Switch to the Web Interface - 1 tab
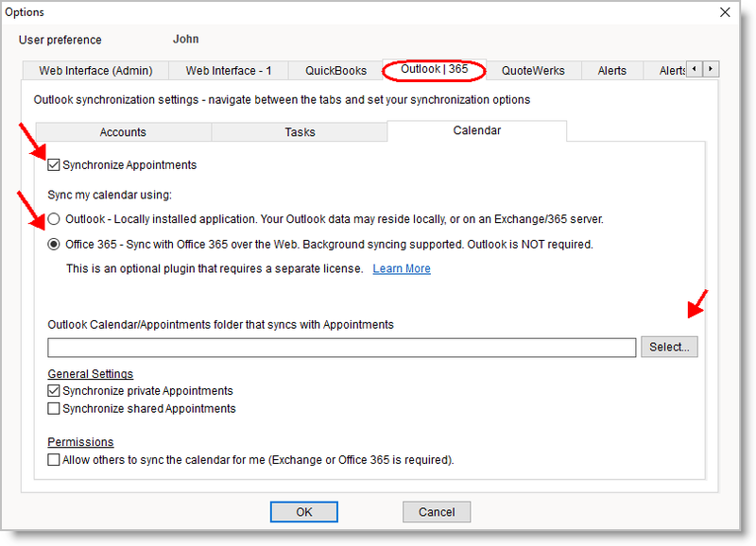This screenshot has width=756, height=546. 228,71
